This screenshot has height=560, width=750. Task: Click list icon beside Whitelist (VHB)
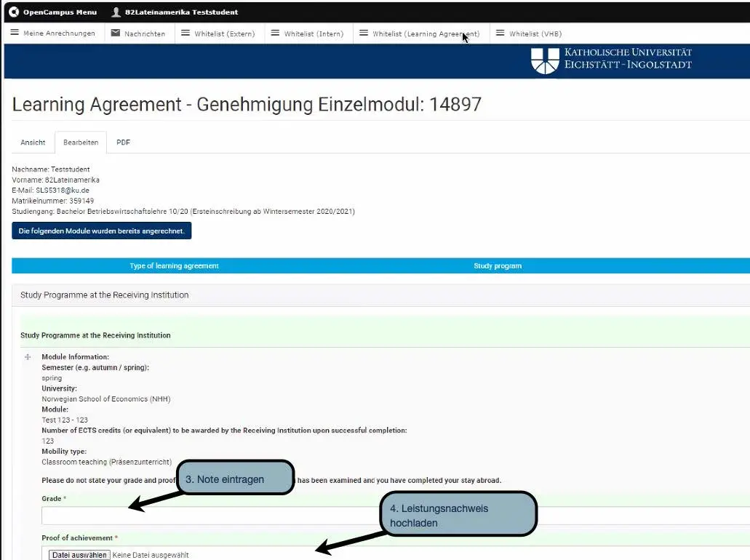[x=500, y=33]
